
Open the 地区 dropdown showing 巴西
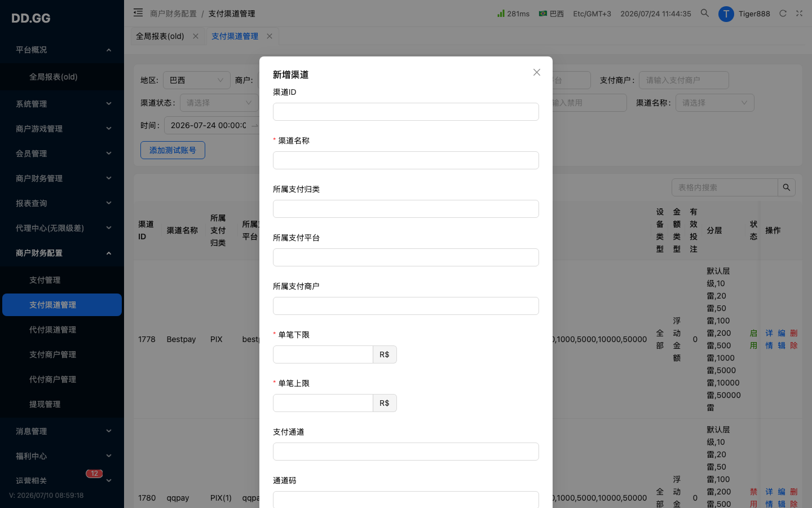(196, 80)
